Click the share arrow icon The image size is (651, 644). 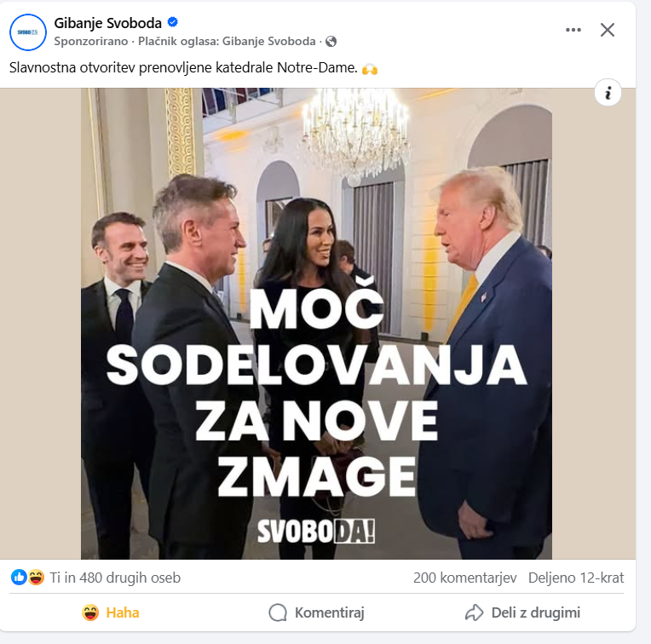(x=474, y=612)
